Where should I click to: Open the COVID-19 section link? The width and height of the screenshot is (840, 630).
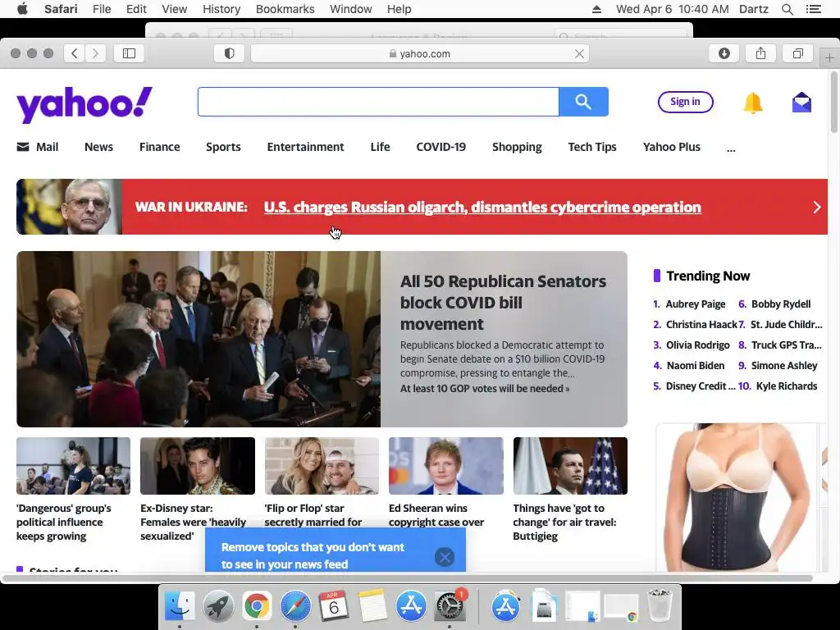[441, 147]
